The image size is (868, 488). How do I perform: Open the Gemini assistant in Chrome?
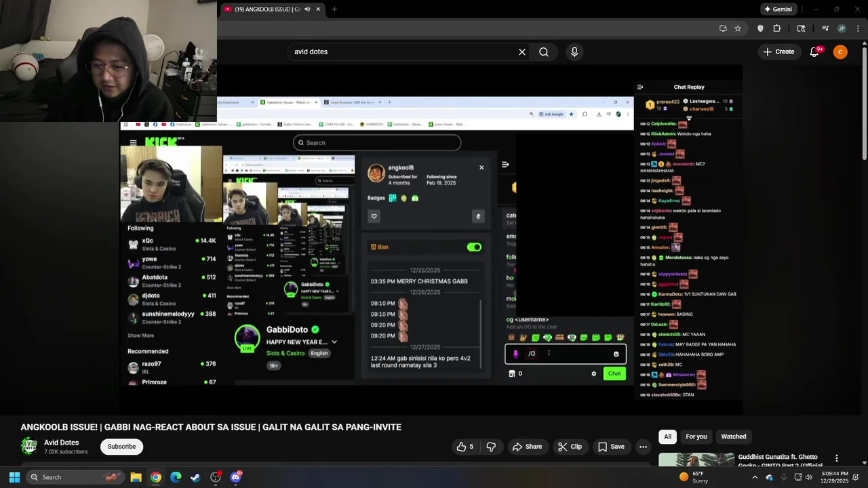[778, 9]
